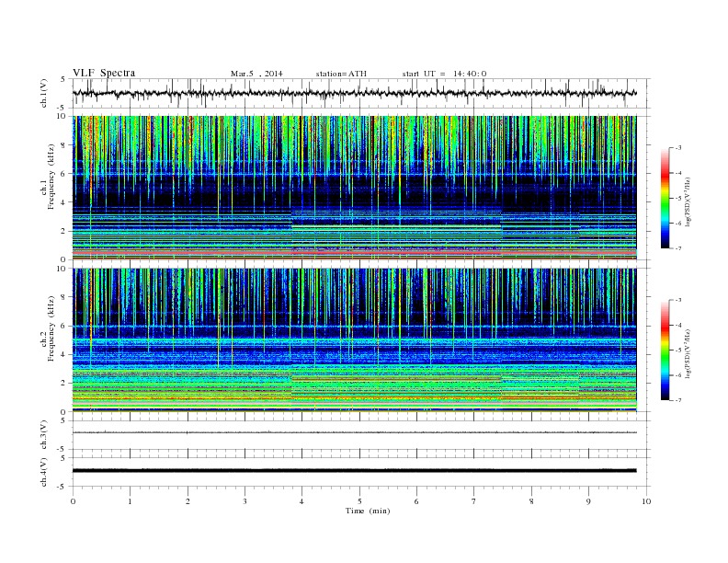The height and width of the screenshot is (563, 728).
Task: Click the ch.3 voltage waveform line
Action: click(355, 432)
